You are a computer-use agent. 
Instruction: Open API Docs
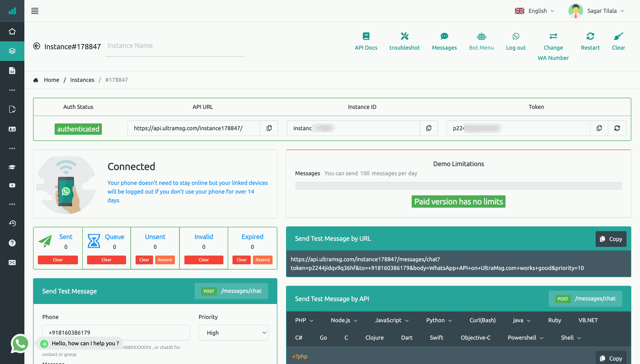[366, 41]
